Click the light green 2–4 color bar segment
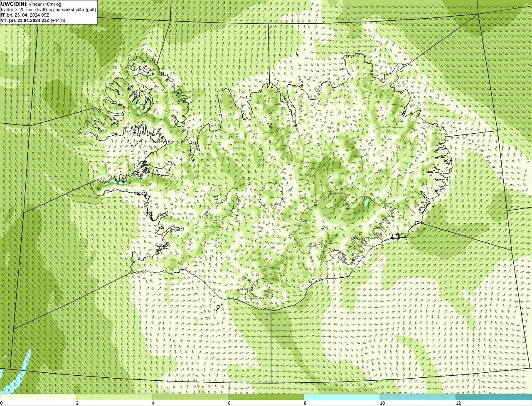Screen dimensions: 532x406 click(114, 397)
